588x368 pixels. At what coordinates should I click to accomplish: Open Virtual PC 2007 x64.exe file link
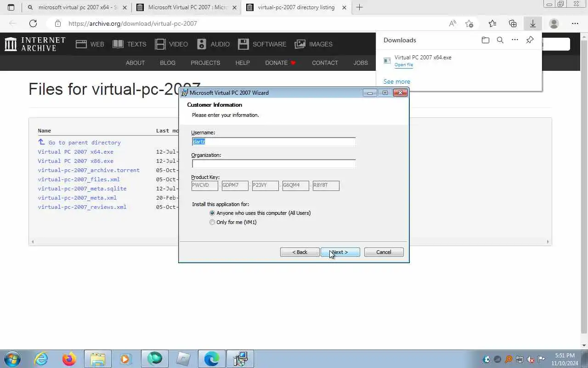(x=75, y=152)
